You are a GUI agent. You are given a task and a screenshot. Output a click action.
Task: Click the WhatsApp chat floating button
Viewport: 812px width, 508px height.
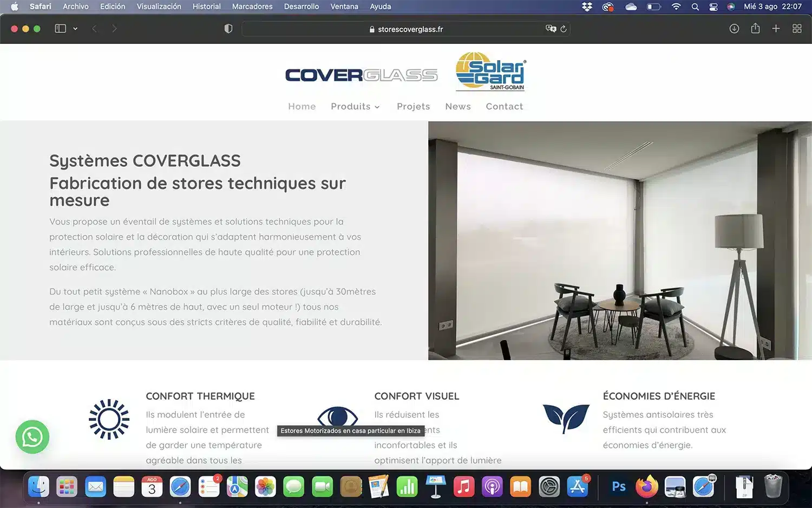pos(32,437)
